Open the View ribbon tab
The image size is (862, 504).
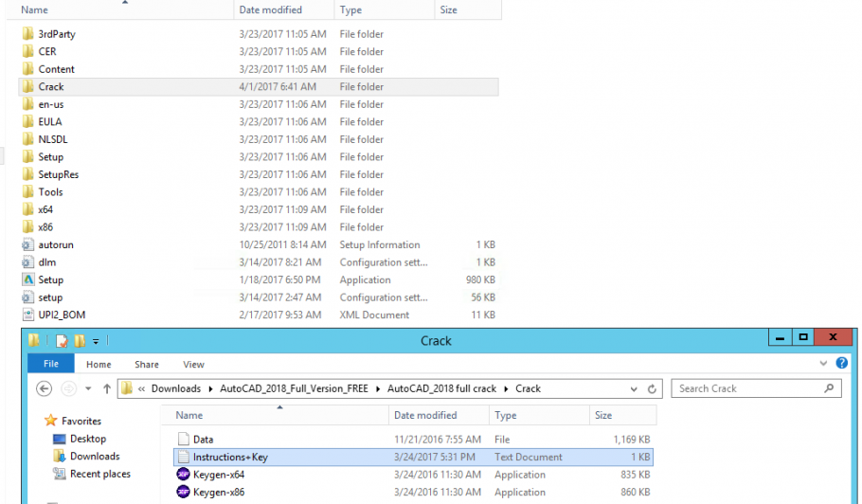pos(193,365)
